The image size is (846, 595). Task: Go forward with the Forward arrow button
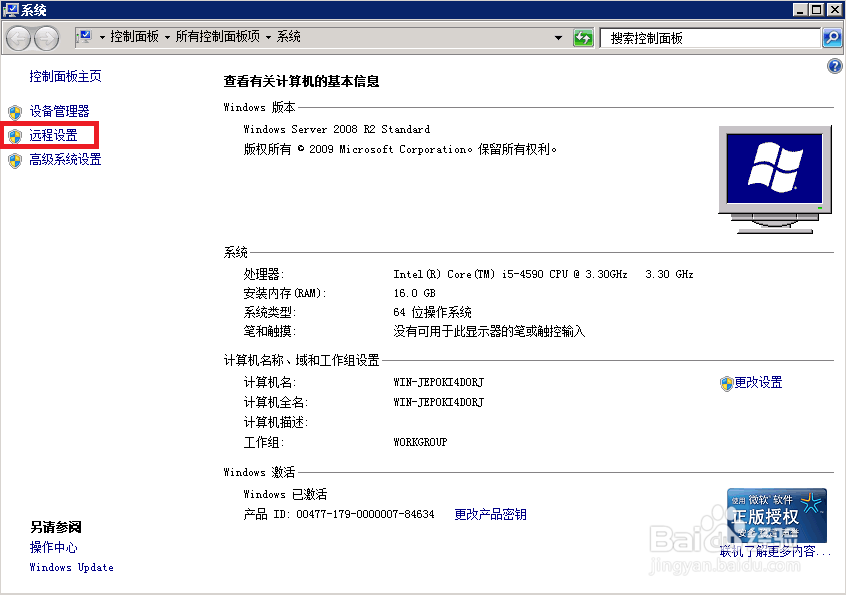point(47,38)
